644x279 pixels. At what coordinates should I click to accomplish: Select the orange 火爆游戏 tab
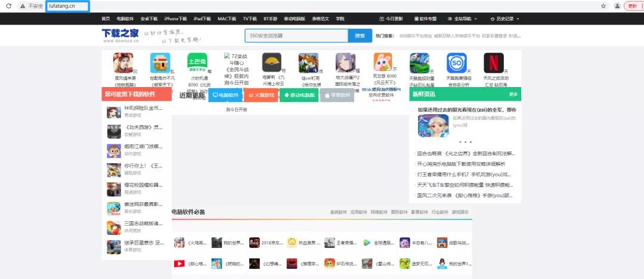pyautogui.click(x=261, y=95)
